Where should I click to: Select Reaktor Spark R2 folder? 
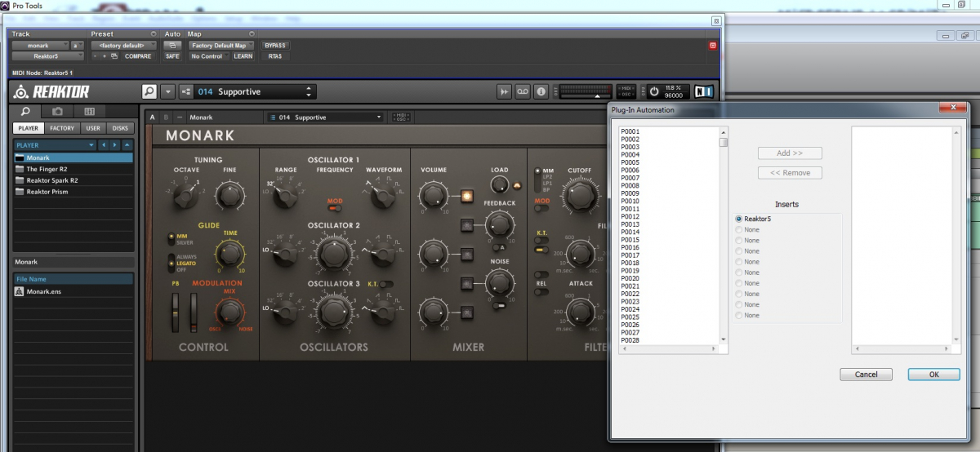73,180
